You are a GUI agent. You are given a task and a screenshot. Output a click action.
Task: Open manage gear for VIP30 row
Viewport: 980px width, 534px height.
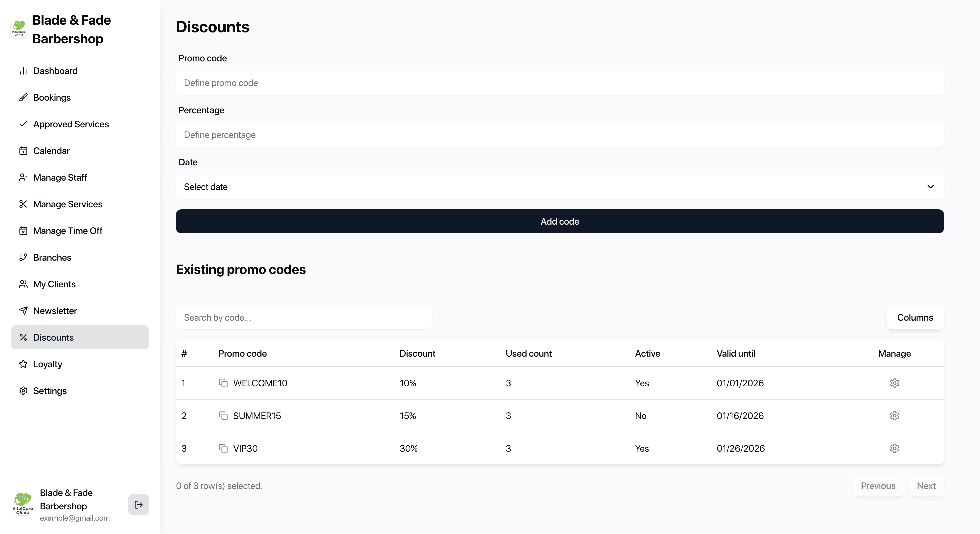click(x=894, y=448)
